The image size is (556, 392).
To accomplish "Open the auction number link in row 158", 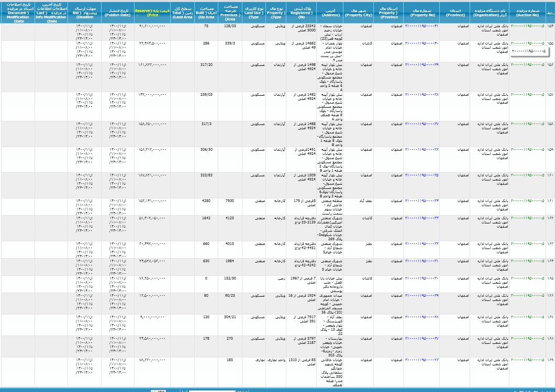I will tap(527, 124).
